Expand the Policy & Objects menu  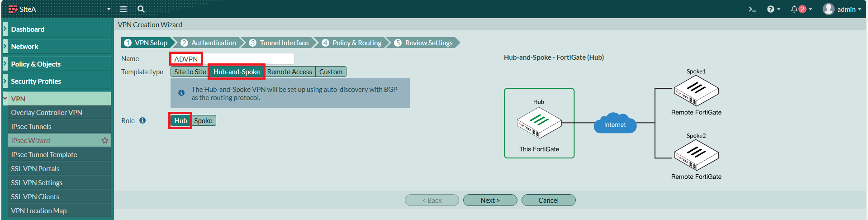(57, 64)
